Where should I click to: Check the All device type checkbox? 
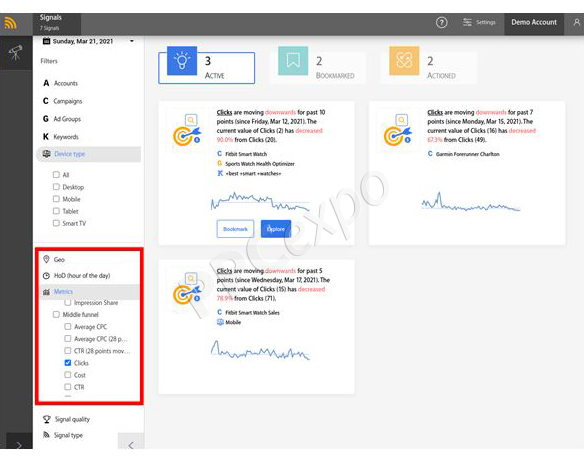56,174
